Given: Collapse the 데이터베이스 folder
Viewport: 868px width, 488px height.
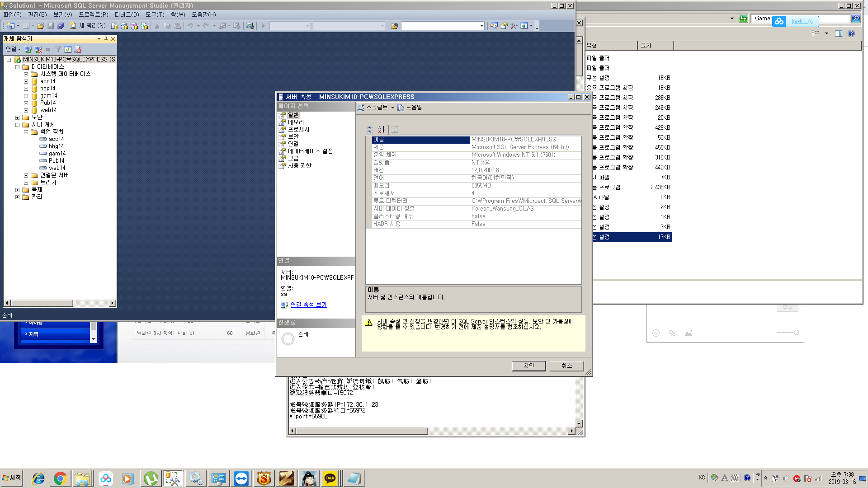Looking at the screenshot, I should tap(17, 67).
